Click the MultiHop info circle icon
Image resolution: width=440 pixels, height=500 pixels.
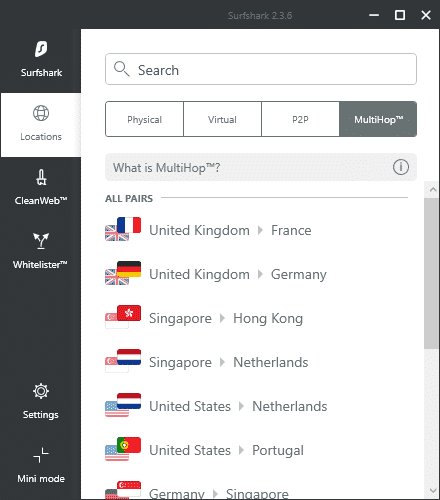pyautogui.click(x=401, y=167)
